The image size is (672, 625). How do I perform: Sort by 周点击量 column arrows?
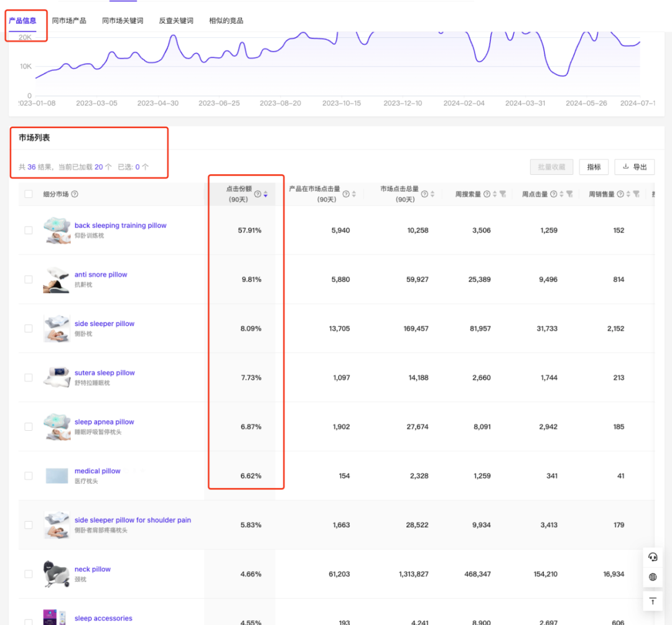[562, 194]
